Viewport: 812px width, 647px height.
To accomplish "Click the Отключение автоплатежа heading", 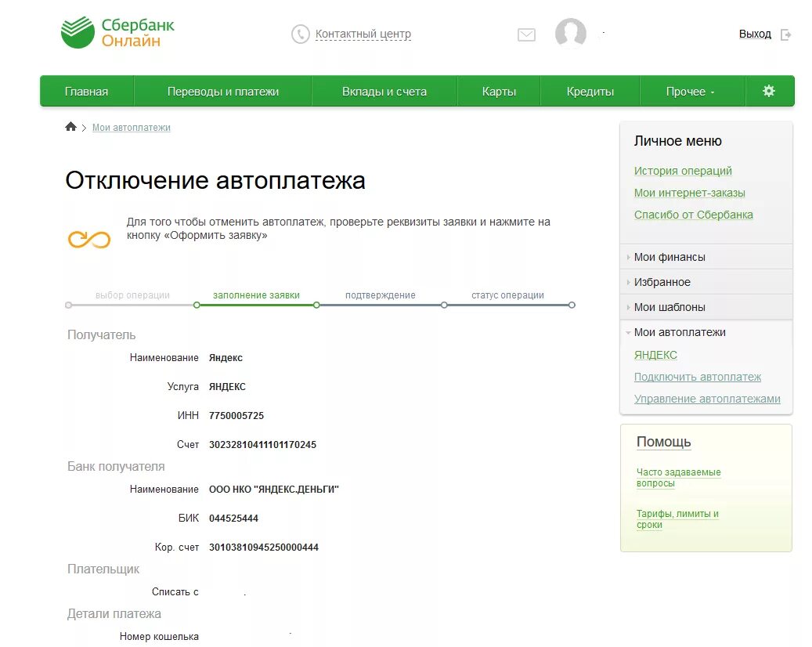I will coord(215,181).
